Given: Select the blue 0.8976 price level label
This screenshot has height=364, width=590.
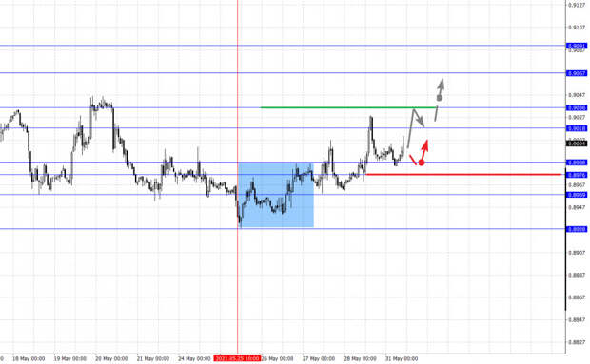Looking at the screenshot, I should pyautogui.click(x=577, y=175).
